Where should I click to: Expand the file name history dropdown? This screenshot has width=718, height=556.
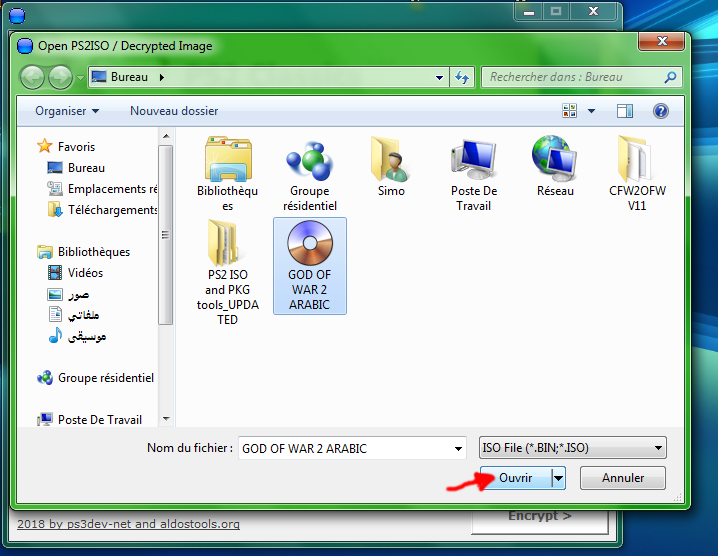click(458, 448)
